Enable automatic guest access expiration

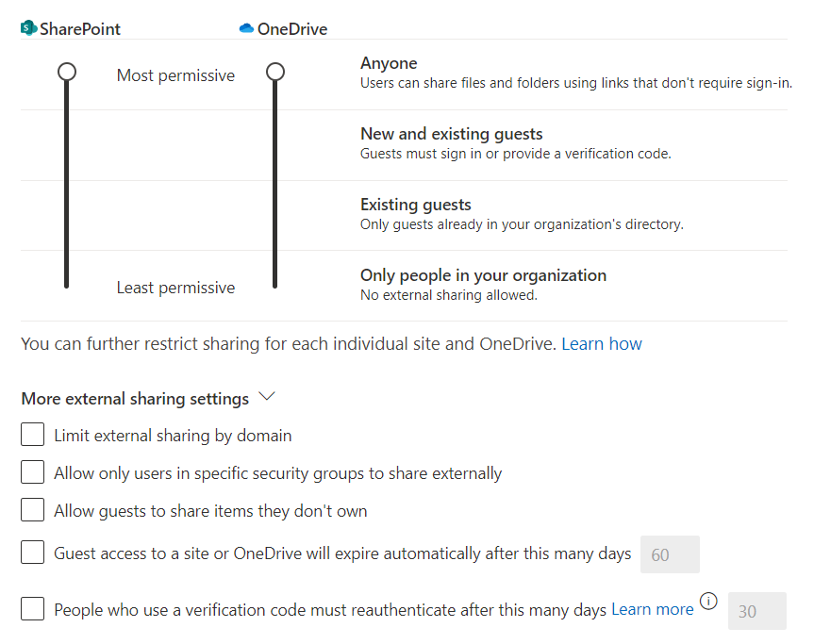(x=32, y=552)
